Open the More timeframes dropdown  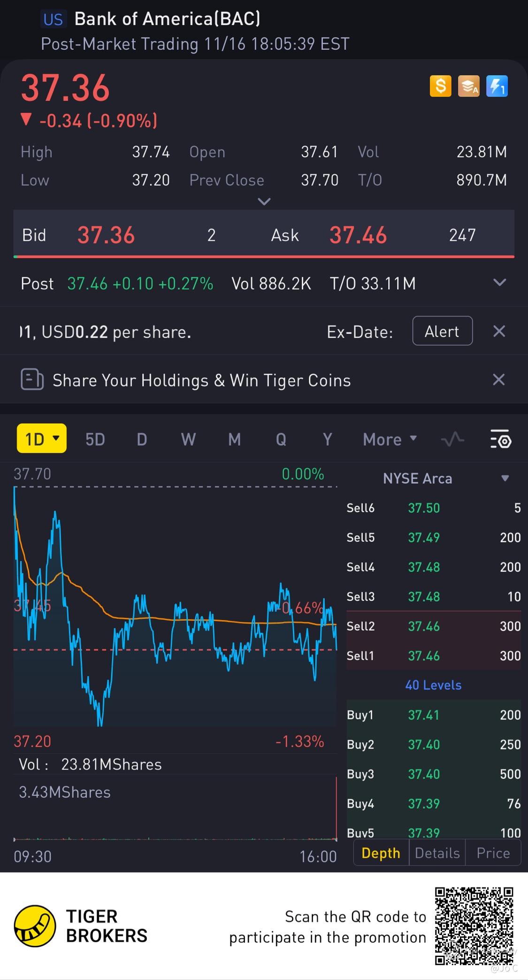390,440
